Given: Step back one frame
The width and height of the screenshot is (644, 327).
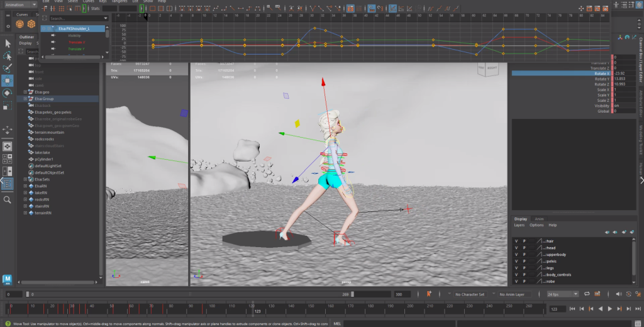Looking at the screenshot, I should click(582, 309).
